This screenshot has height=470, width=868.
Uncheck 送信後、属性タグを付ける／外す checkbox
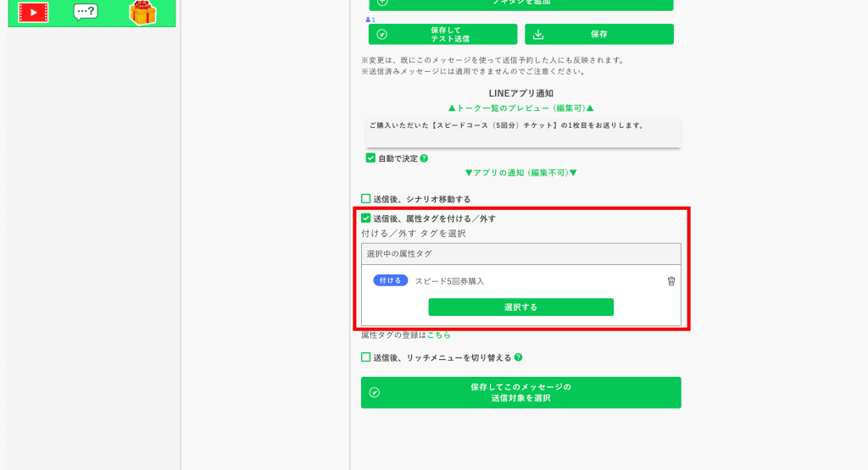click(366, 218)
